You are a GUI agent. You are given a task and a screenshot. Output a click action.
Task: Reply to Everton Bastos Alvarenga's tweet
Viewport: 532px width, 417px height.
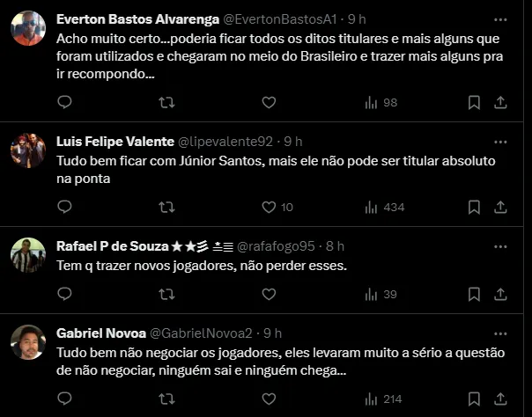pos(64,103)
